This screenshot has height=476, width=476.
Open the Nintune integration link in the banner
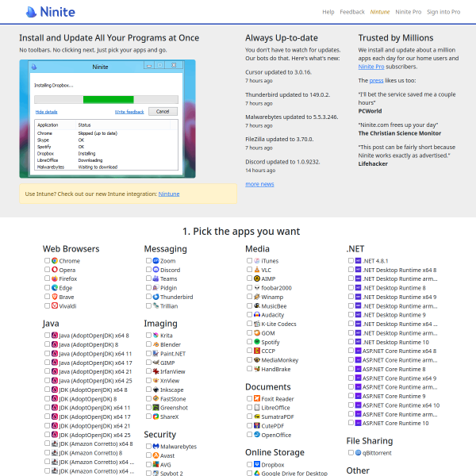pyautogui.click(x=168, y=194)
